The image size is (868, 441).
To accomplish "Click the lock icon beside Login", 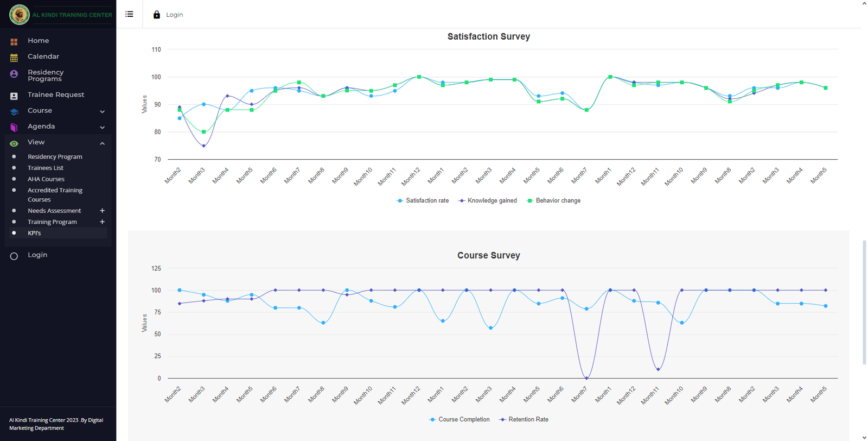I will [157, 15].
